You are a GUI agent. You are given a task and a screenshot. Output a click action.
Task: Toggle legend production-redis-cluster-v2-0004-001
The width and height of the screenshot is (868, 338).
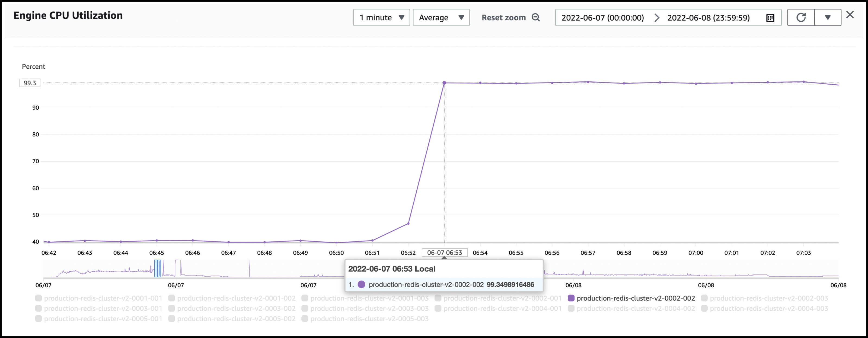coord(498,308)
